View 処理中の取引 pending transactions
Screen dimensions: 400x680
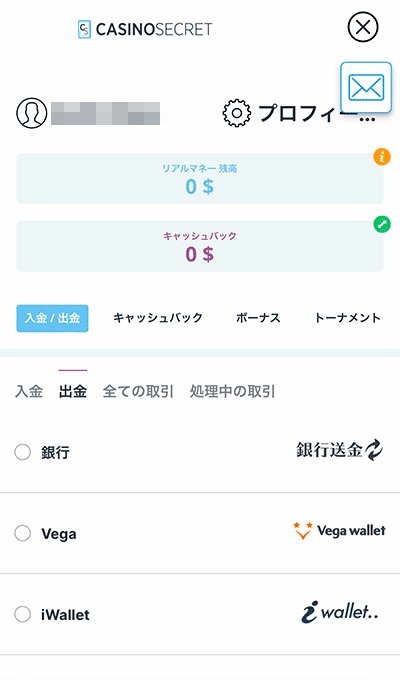point(233,391)
